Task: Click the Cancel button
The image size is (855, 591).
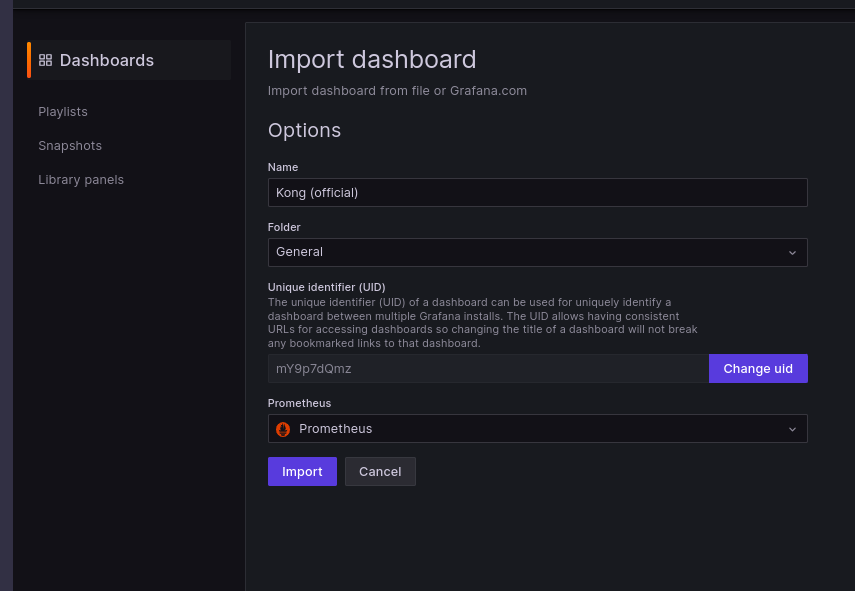Action: pyautogui.click(x=380, y=472)
